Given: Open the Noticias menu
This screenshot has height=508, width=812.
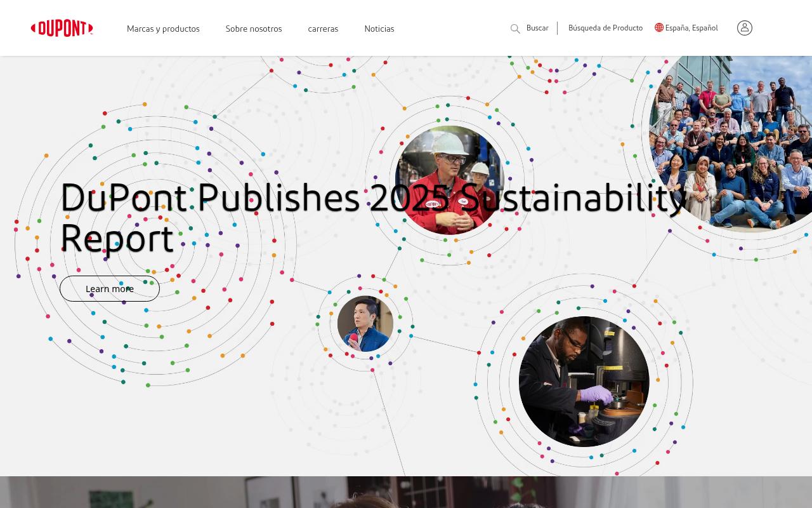Looking at the screenshot, I should point(379,29).
